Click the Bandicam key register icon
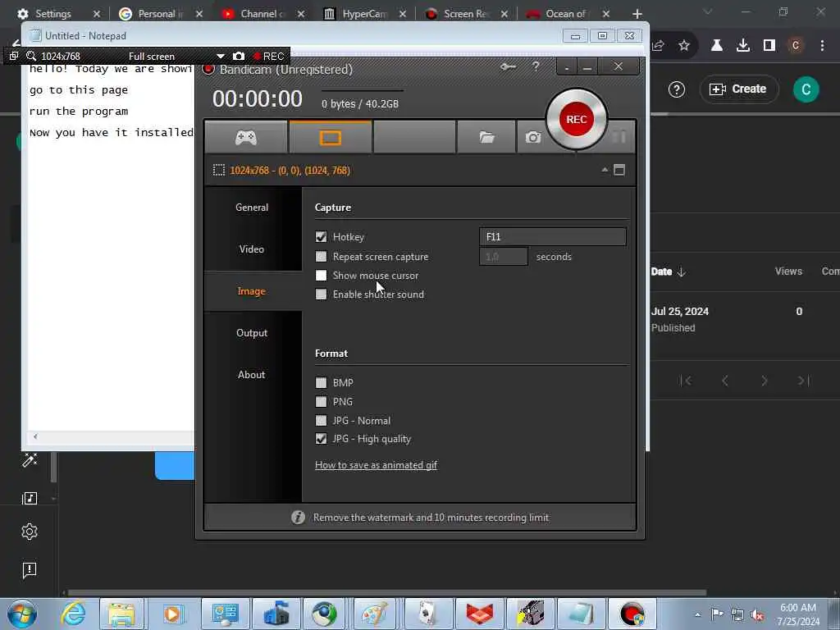 (508, 67)
